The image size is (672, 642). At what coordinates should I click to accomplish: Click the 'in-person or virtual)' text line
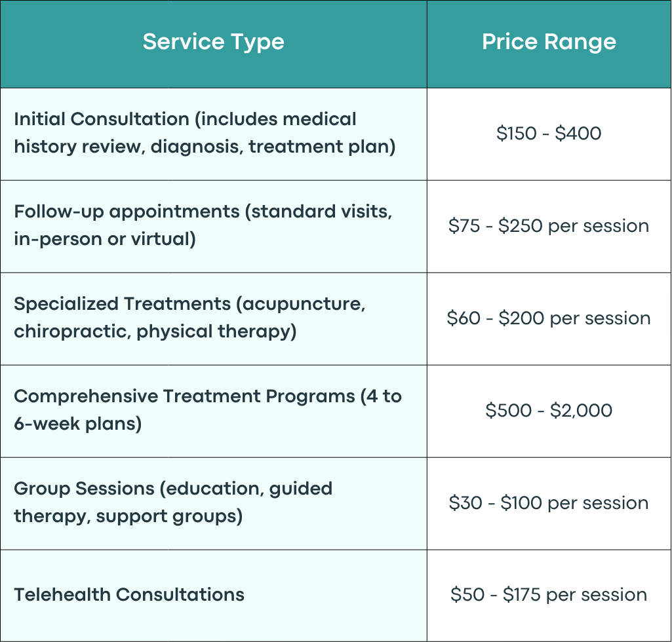click(x=105, y=239)
